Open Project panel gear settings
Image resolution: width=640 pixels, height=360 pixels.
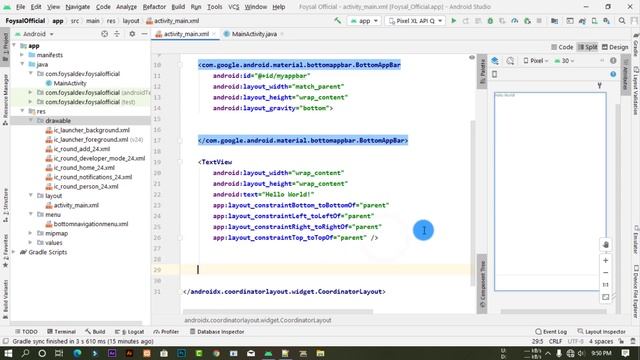click(x=132, y=34)
